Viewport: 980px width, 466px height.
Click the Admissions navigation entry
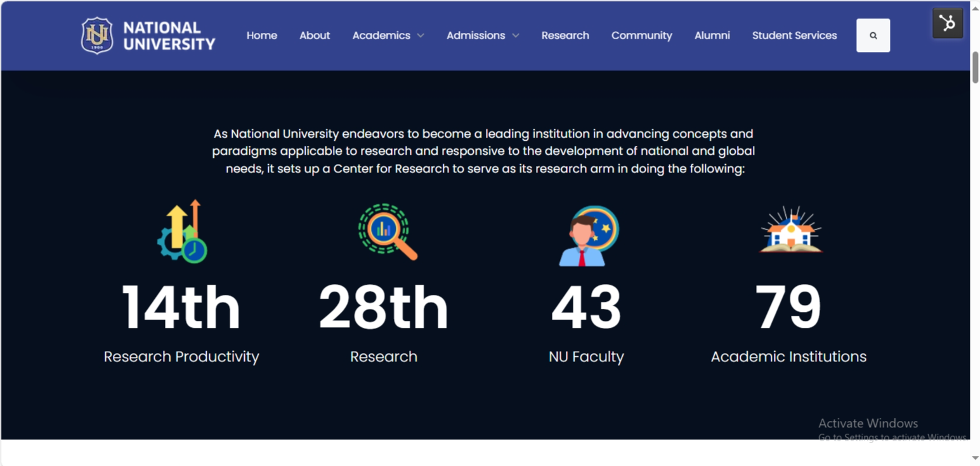pyautogui.click(x=476, y=36)
